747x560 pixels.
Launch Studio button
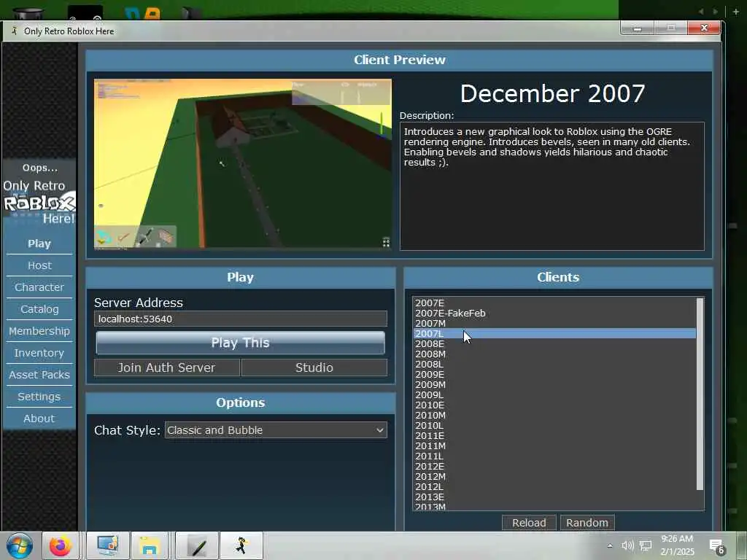(314, 367)
